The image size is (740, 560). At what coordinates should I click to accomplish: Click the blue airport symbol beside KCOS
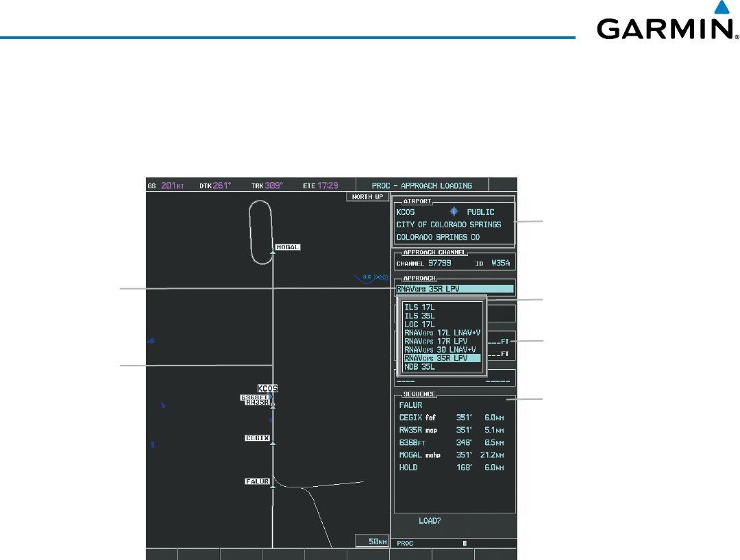[454, 211]
